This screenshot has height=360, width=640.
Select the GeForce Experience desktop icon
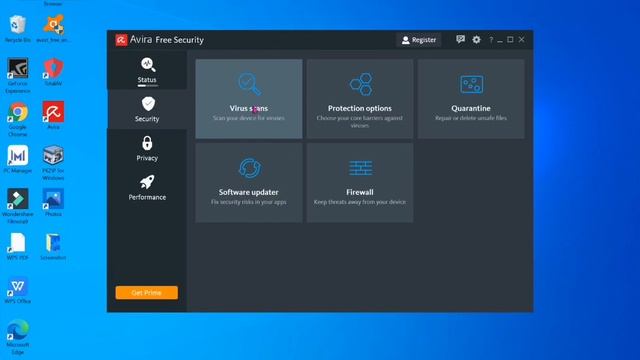(18, 76)
